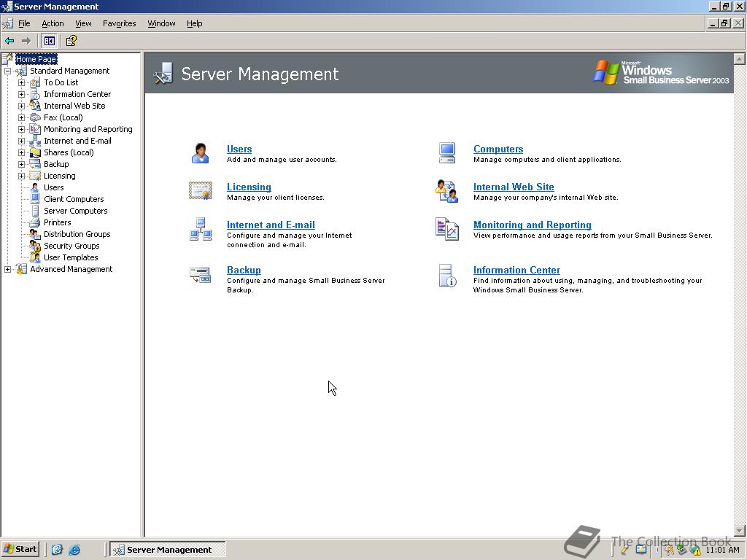747x560 pixels.
Task: Click the Internal Web Site people icon
Action: 447,191
